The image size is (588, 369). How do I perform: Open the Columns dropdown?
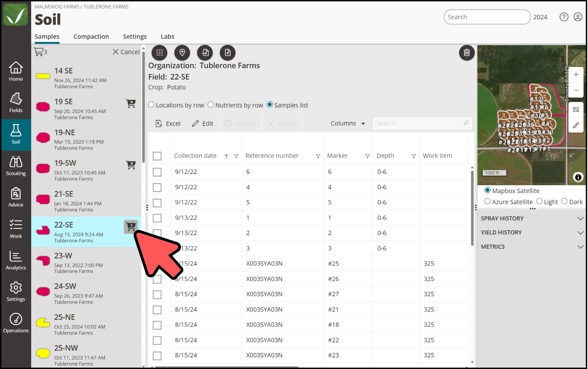click(348, 123)
